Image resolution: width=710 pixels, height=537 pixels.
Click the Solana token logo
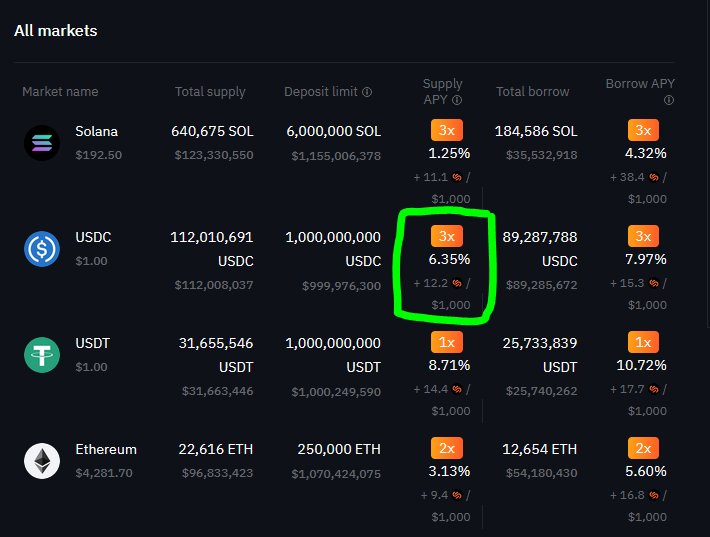click(x=42, y=143)
